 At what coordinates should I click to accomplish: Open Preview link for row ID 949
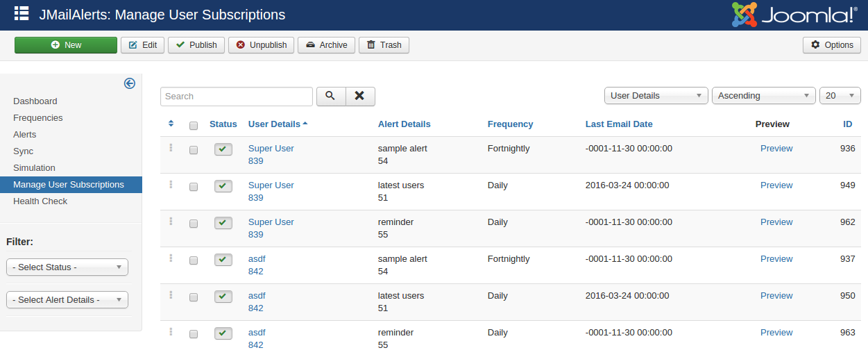[x=776, y=185]
